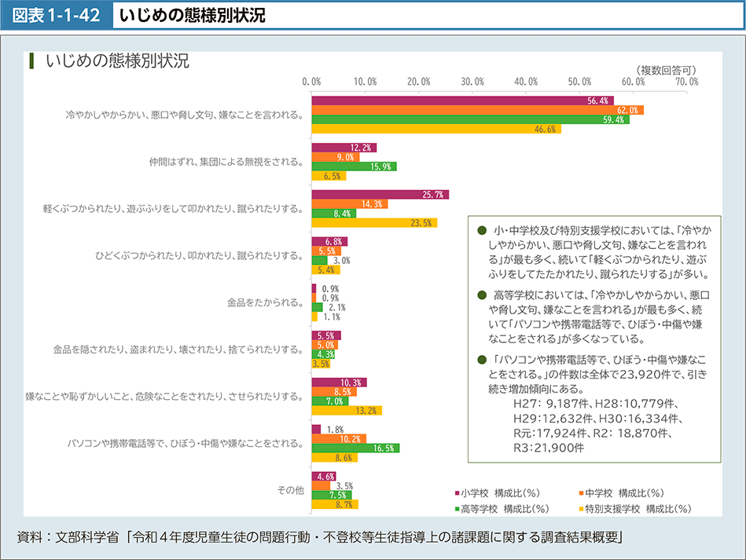Image resolution: width=746 pixels, height=560 pixels.
Task: Click the 70.0% axis tick label
Action: tap(686, 82)
